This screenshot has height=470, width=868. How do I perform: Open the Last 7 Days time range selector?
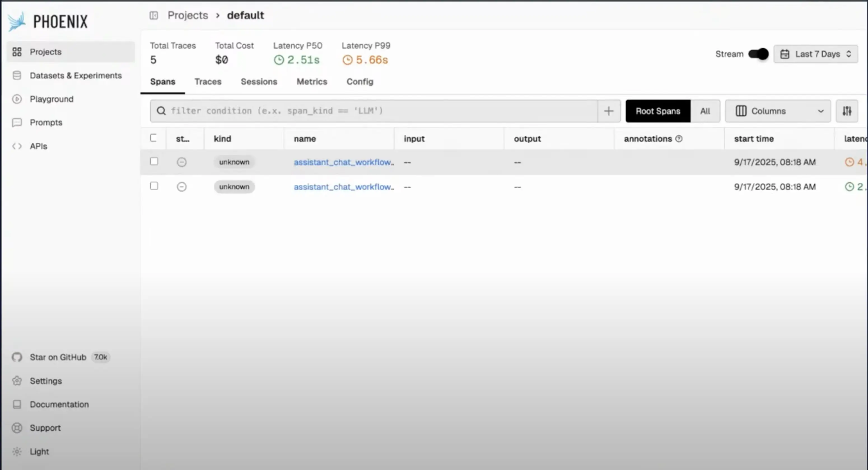pos(816,54)
